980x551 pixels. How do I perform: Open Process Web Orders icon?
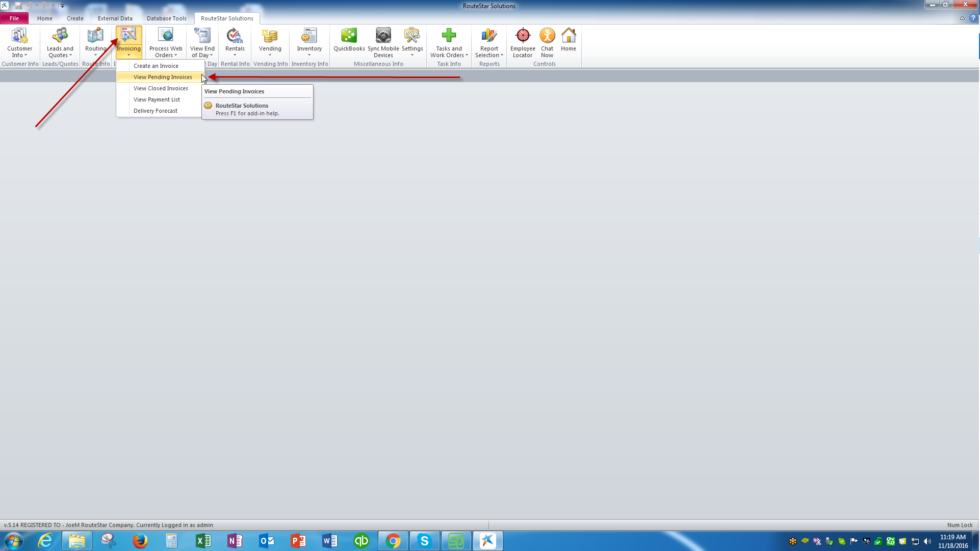pyautogui.click(x=166, y=36)
